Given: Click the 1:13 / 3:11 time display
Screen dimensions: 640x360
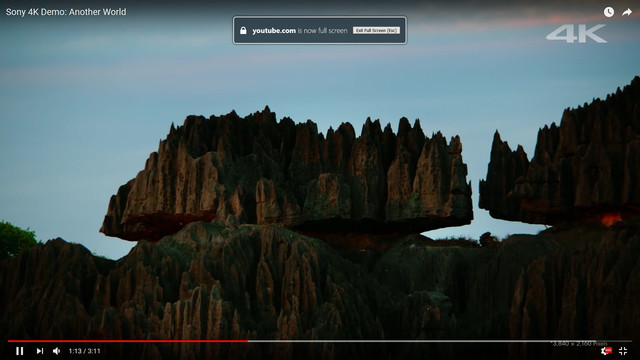Looking at the screenshot, I should (x=84, y=351).
